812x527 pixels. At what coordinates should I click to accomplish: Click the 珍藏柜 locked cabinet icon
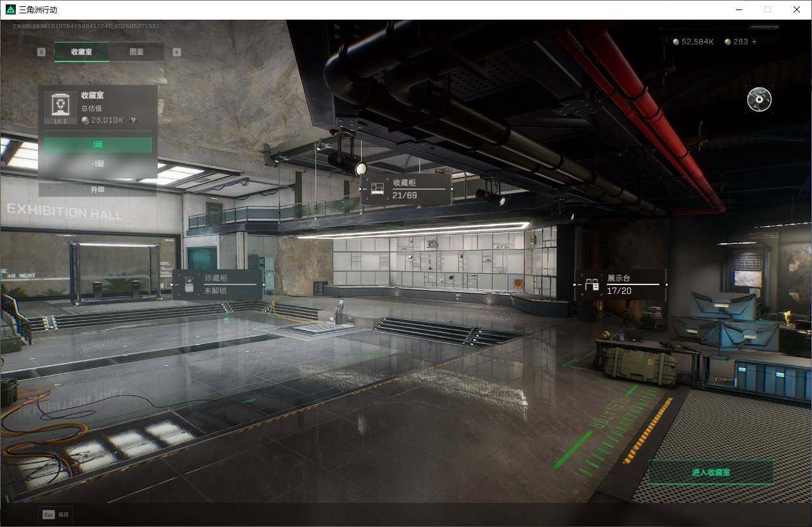(189, 285)
